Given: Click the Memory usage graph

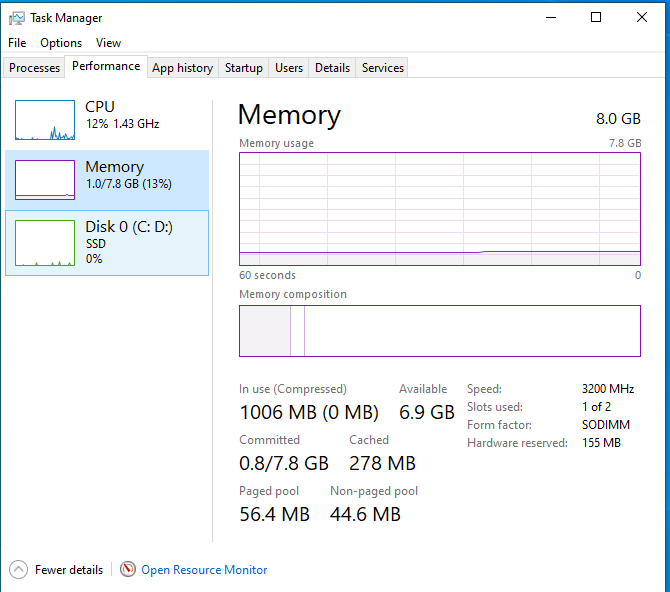Looking at the screenshot, I should pyautogui.click(x=440, y=209).
